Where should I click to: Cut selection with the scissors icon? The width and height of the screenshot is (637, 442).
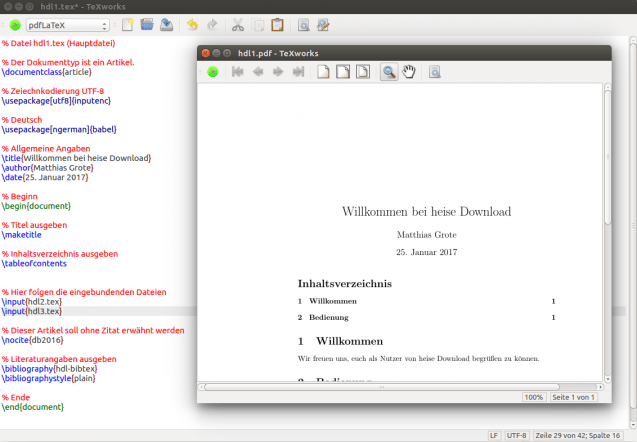pyautogui.click(x=238, y=25)
